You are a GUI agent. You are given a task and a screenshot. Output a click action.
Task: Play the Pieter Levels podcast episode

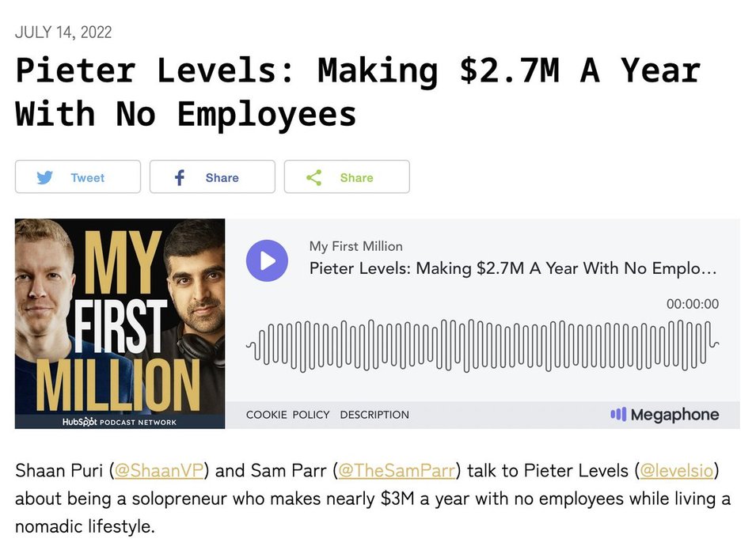click(x=267, y=260)
